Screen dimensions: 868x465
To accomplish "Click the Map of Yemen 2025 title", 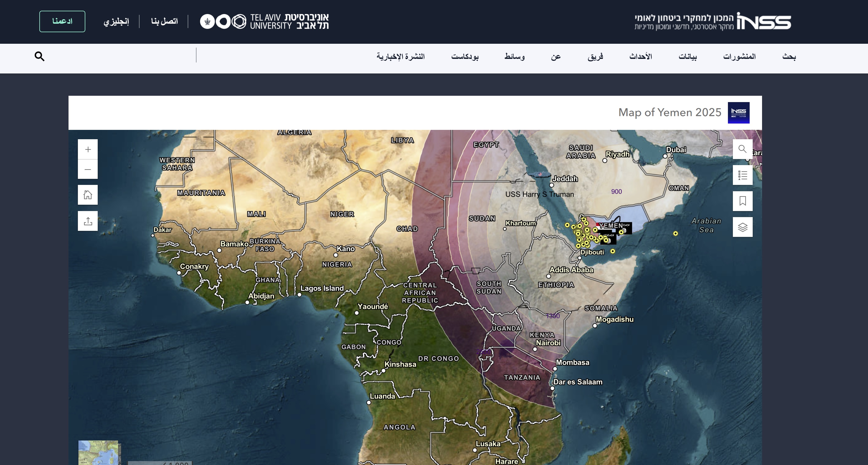I will pyautogui.click(x=670, y=113).
